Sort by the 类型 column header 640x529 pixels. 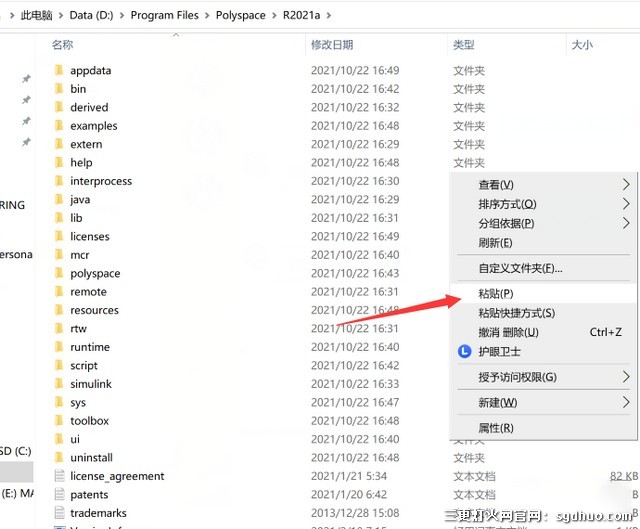(x=464, y=44)
